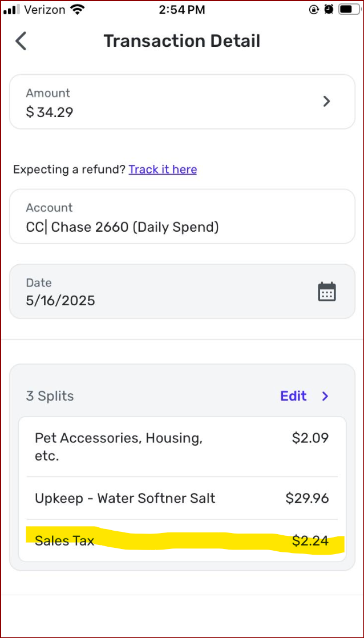This screenshot has height=638, width=364.
Task: Tap the Wi-Fi signal icon
Action: [77, 9]
